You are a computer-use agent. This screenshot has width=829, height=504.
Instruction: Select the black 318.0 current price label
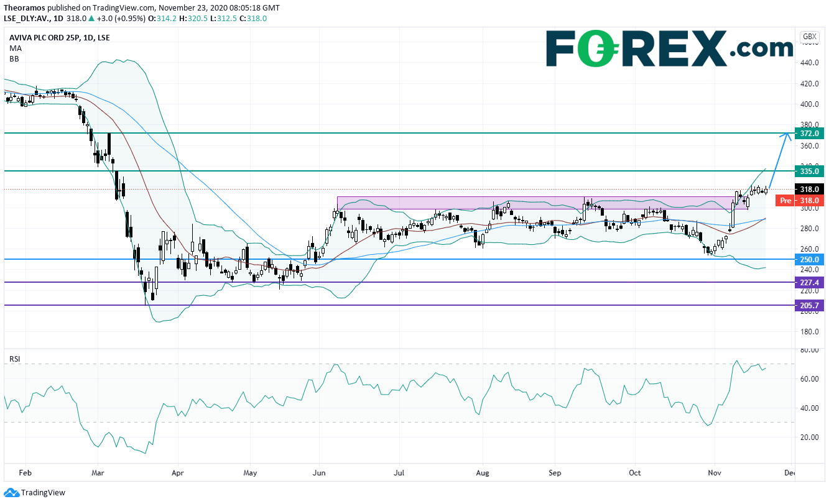(x=809, y=190)
